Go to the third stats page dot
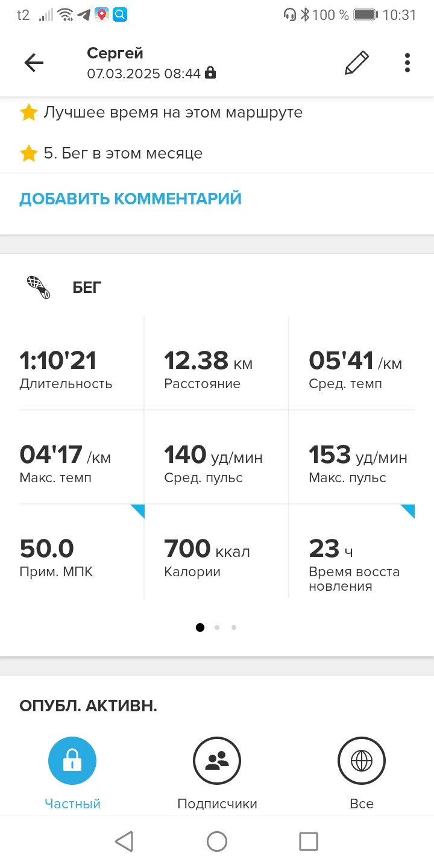 234,627
